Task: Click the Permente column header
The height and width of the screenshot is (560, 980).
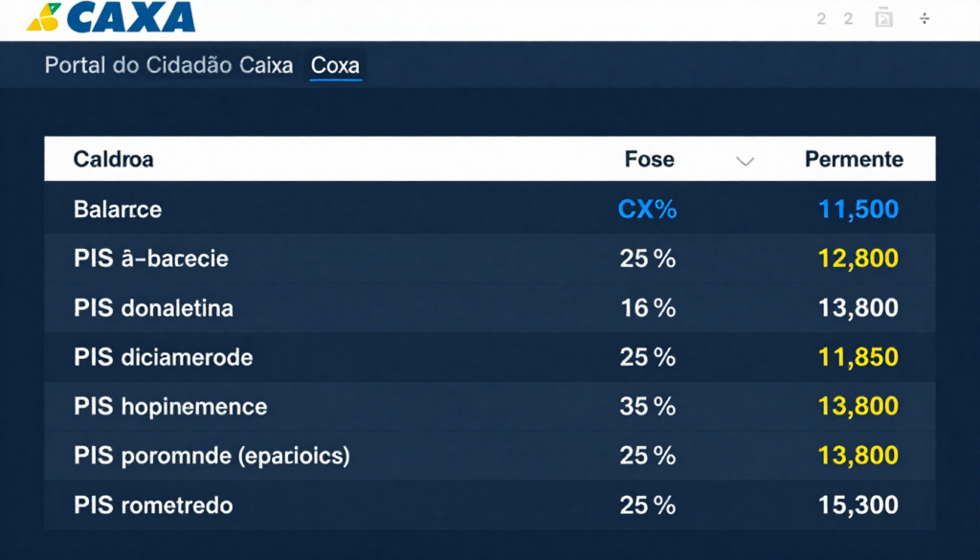Action: point(854,159)
